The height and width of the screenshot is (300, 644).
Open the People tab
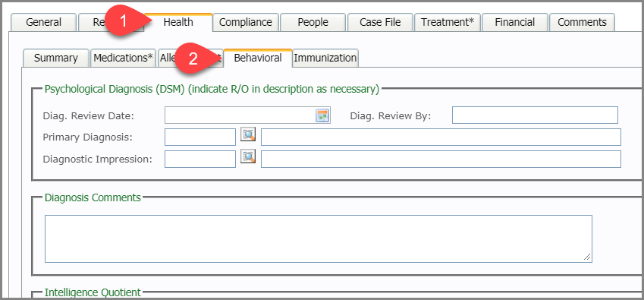(313, 22)
